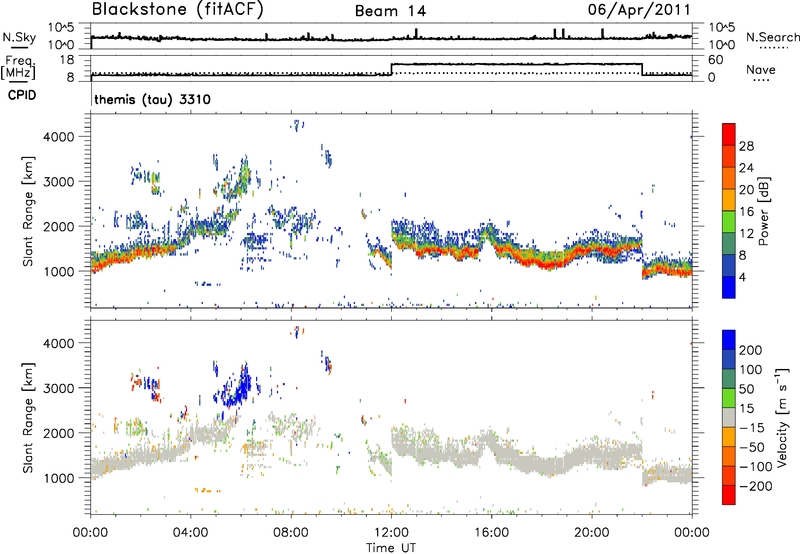
Task: Click the "08:00" time axis label
Action: [x=291, y=533]
